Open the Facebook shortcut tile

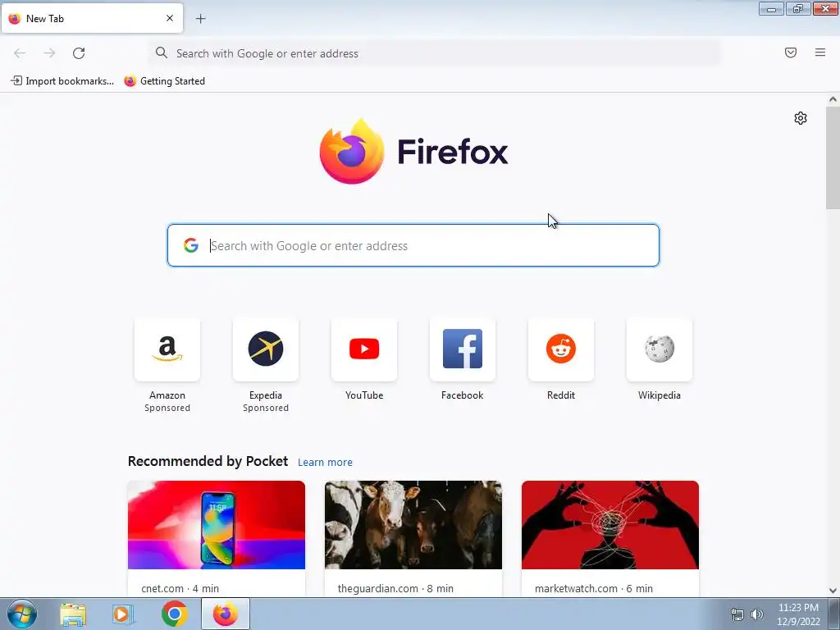(463, 349)
